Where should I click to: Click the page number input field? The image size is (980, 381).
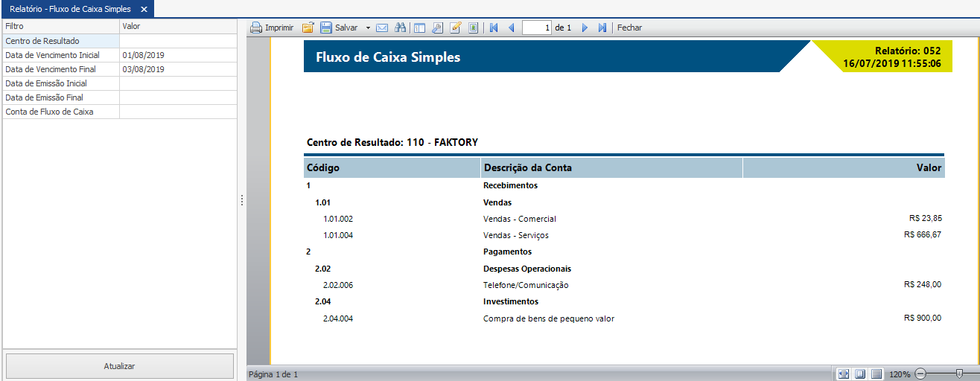click(537, 28)
